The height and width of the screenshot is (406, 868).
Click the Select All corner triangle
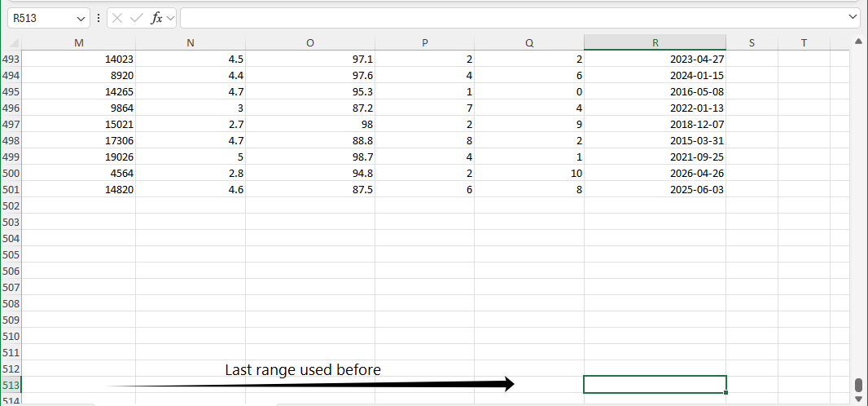pyautogui.click(x=13, y=42)
